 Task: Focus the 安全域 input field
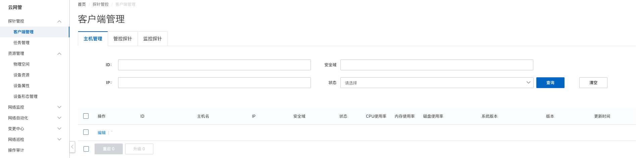pyautogui.click(x=437, y=65)
